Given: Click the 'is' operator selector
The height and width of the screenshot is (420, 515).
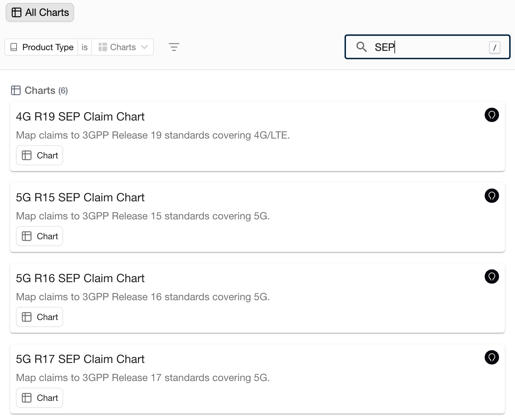Looking at the screenshot, I should (x=85, y=47).
